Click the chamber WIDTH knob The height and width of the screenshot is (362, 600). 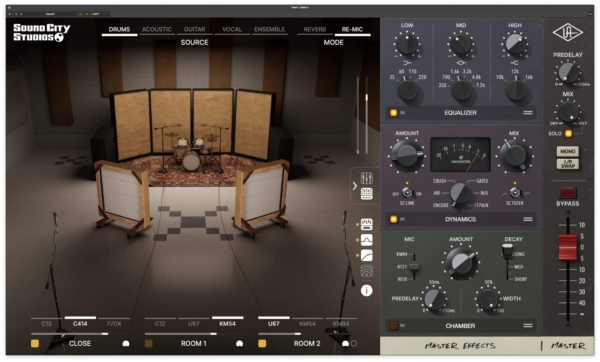[x=488, y=299]
